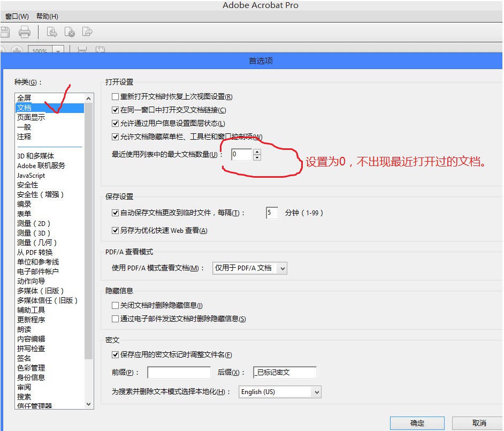This screenshot has height=431, width=504.
Task: Click the Print toolbar icon
Action: 25,32
